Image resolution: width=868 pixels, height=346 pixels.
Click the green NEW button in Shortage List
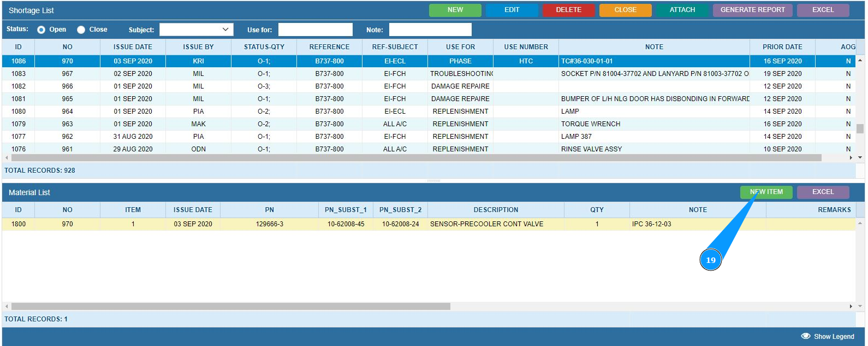click(455, 10)
